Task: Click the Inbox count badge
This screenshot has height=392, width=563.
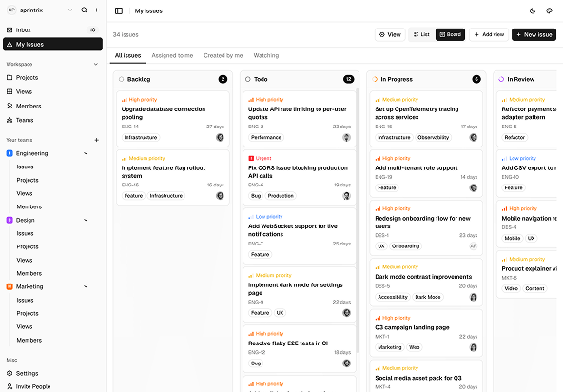Action: tap(92, 29)
